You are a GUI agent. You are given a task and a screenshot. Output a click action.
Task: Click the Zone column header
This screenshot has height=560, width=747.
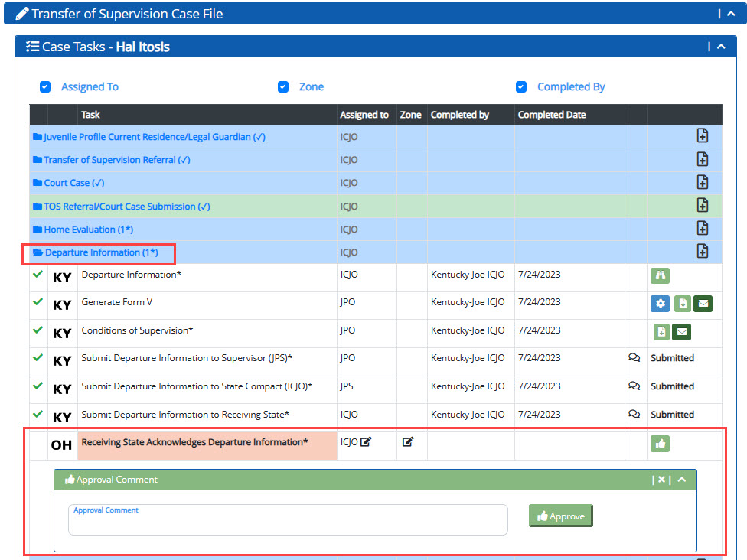click(x=411, y=115)
